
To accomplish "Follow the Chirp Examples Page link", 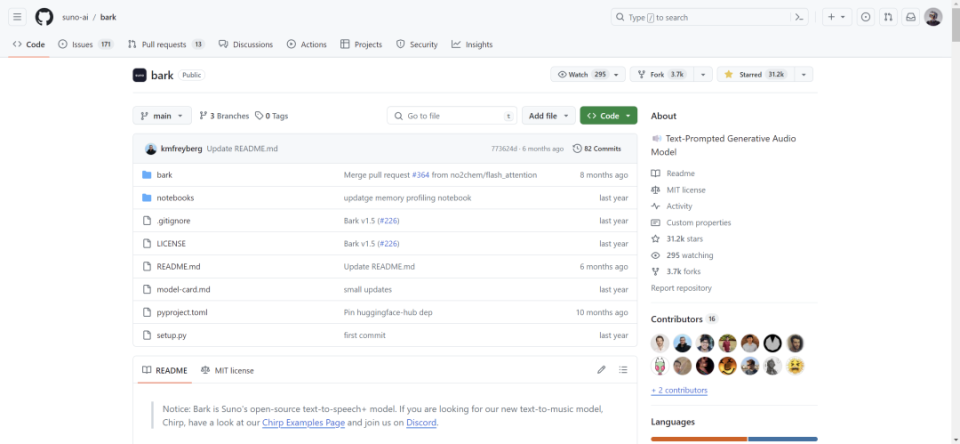I will click(303, 423).
